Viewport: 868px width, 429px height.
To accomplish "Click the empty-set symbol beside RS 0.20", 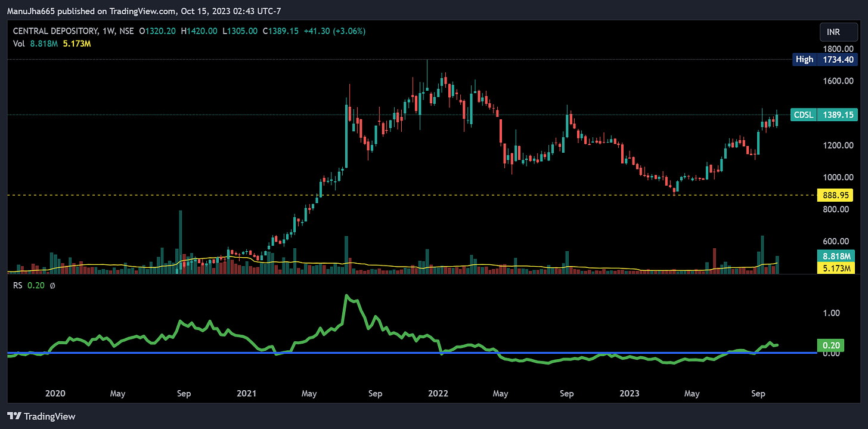I will 52,286.
